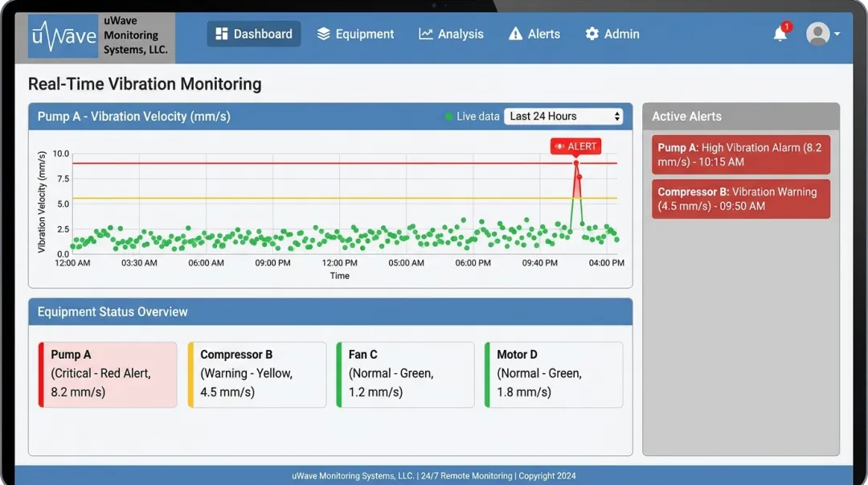The width and height of the screenshot is (868, 485).
Task: Click the Dashboard grid icon
Action: [x=222, y=34]
